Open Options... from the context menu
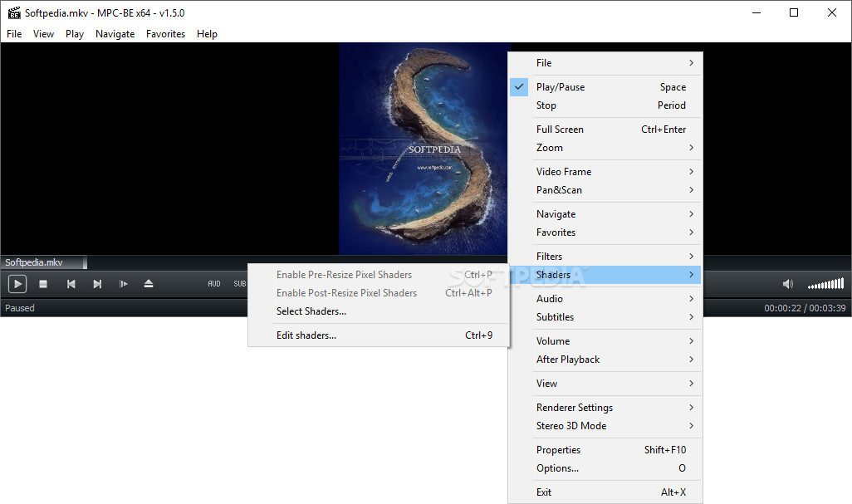 (605, 468)
